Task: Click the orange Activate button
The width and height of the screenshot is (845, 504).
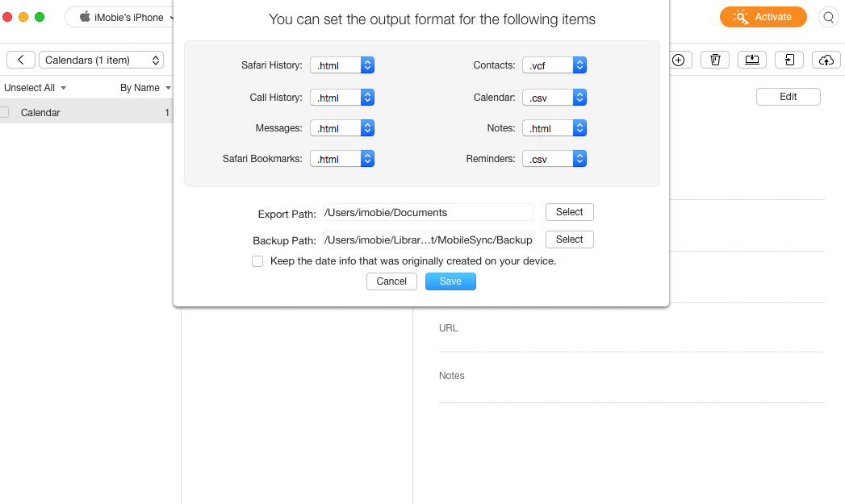Action: click(763, 17)
